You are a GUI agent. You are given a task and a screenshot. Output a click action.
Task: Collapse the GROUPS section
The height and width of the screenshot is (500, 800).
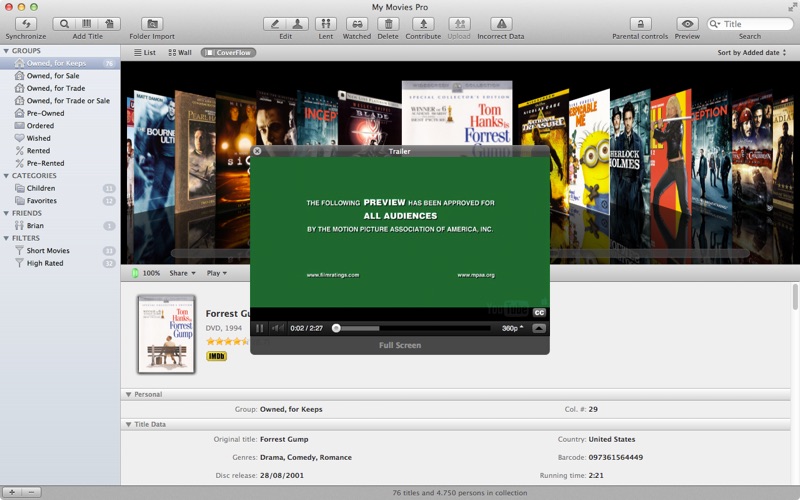6,51
